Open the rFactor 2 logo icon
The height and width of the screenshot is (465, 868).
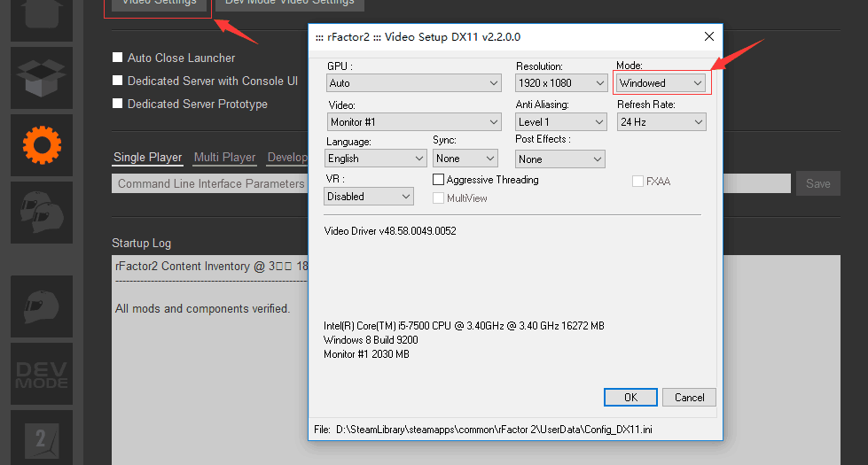click(42, 438)
